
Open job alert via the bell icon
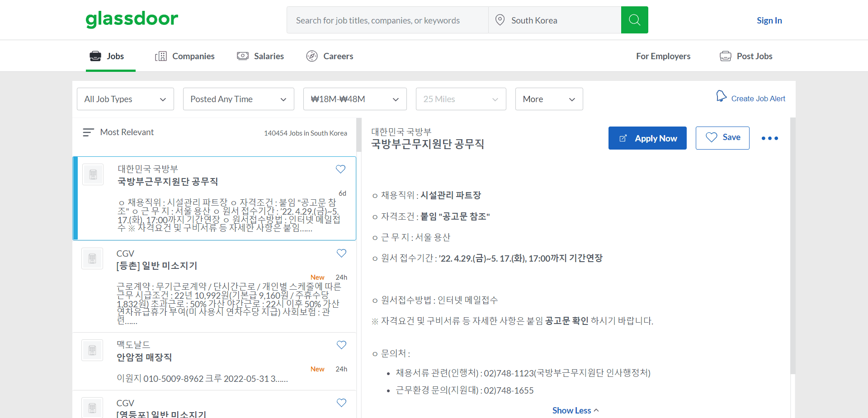coord(721,96)
